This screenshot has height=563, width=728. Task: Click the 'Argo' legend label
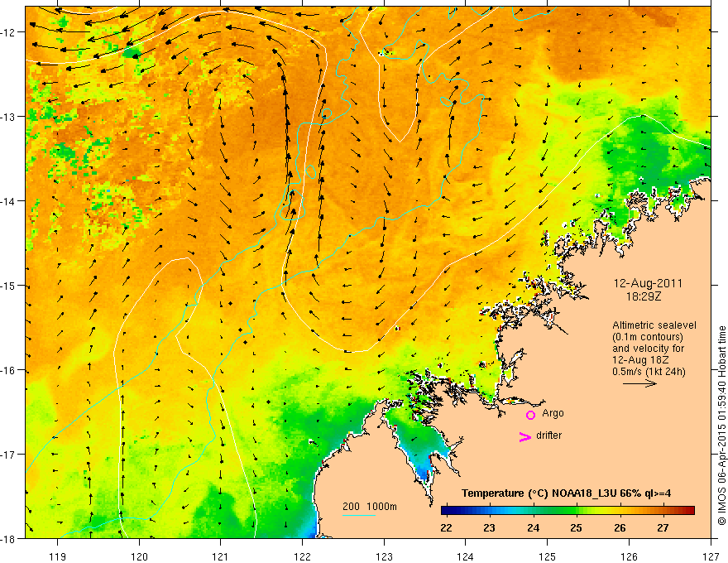click(553, 413)
